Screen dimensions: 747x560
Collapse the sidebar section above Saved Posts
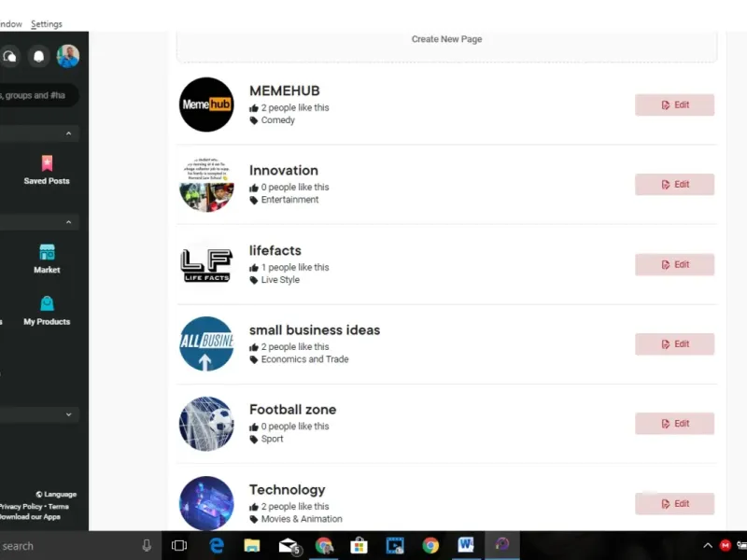click(68, 133)
